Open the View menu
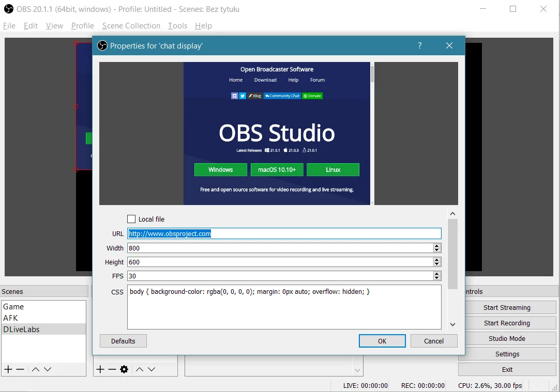560x392 pixels. pyautogui.click(x=54, y=26)
